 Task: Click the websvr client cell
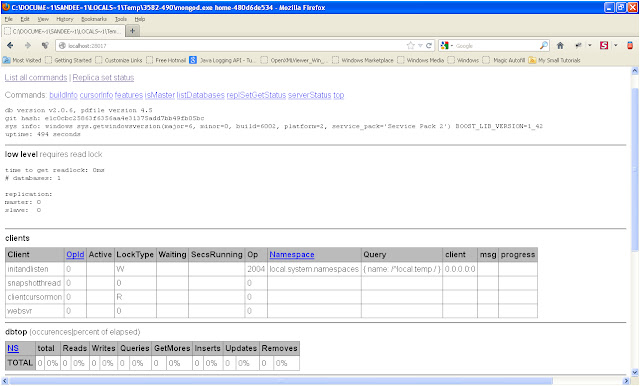[35, 311]
